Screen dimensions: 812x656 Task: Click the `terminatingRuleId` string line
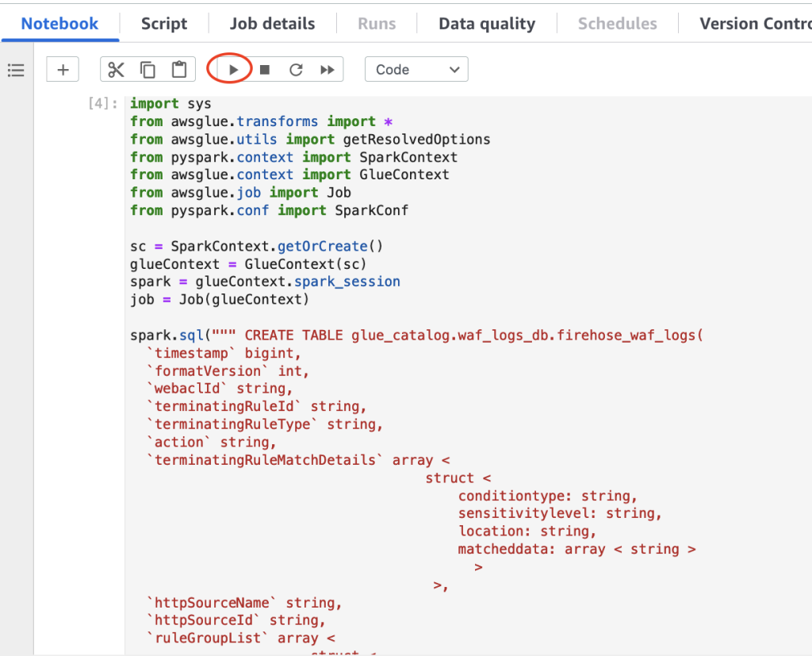pyautogui.click(x=256, y=407)
